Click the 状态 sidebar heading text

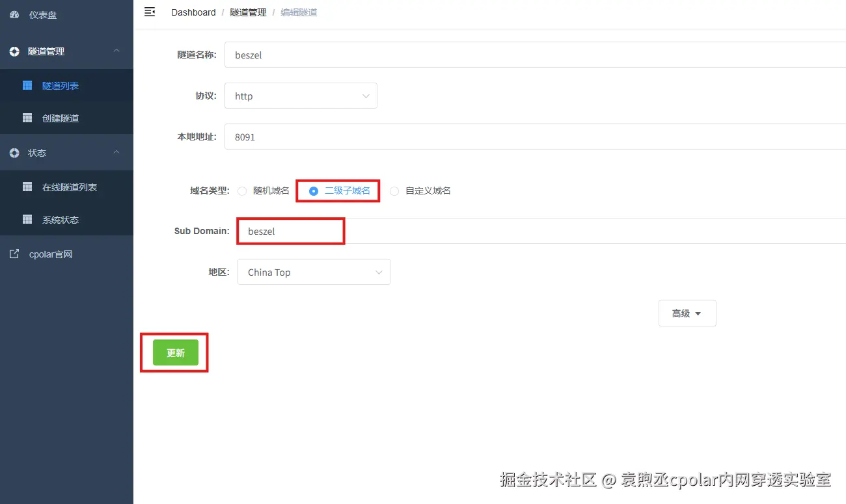point(37,153)
